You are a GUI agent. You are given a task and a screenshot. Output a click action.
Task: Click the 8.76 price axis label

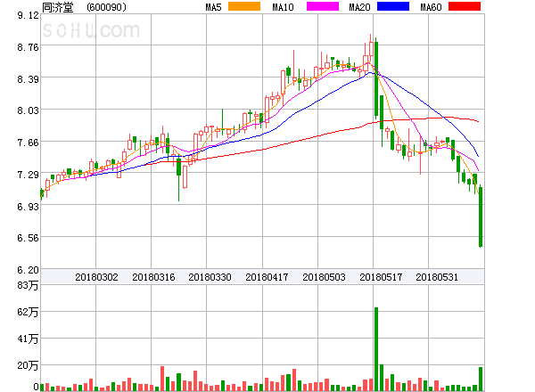[28, 47]
